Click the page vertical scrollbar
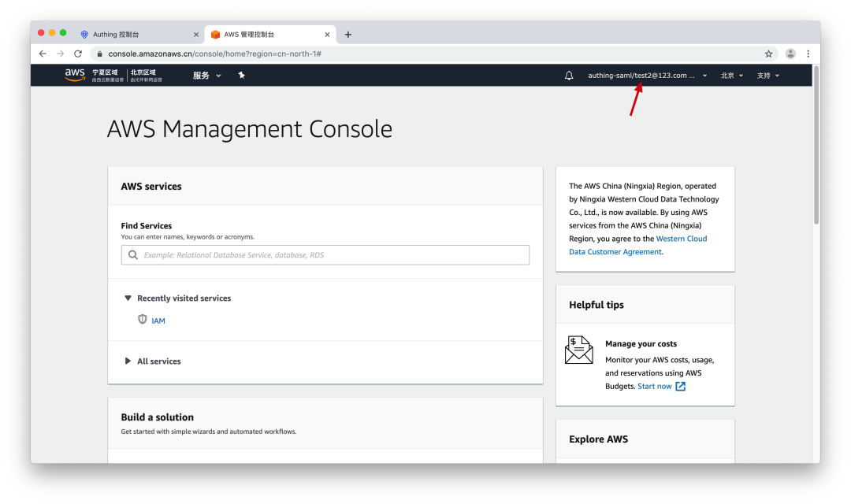 (816, 145)
